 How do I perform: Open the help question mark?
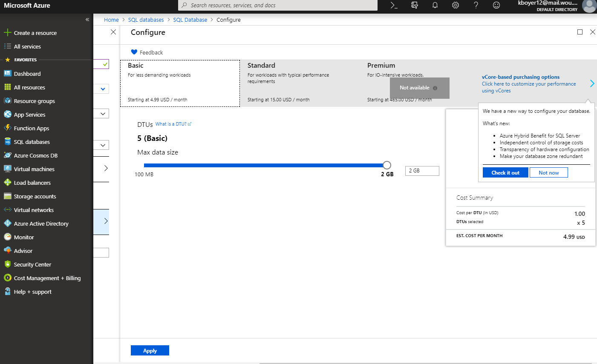click(x=476, y=5)
